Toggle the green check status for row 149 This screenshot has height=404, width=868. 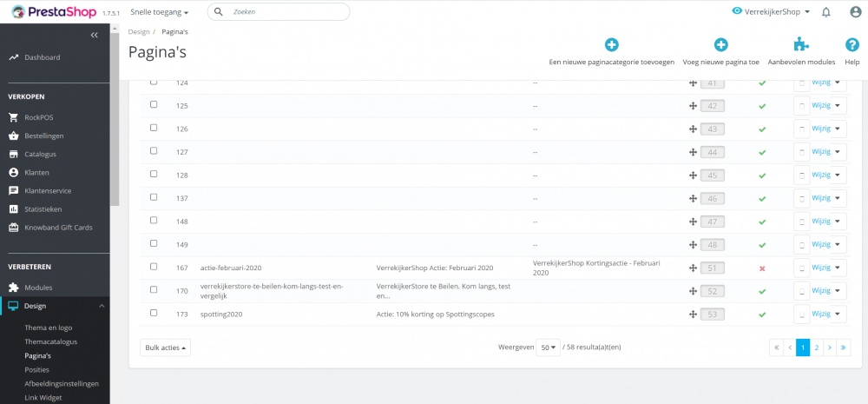pos(762,245)
